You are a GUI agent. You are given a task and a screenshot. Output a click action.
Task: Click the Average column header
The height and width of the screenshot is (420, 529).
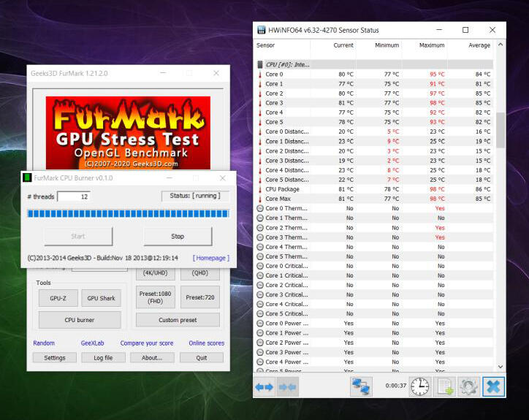[x=479, y=45]
